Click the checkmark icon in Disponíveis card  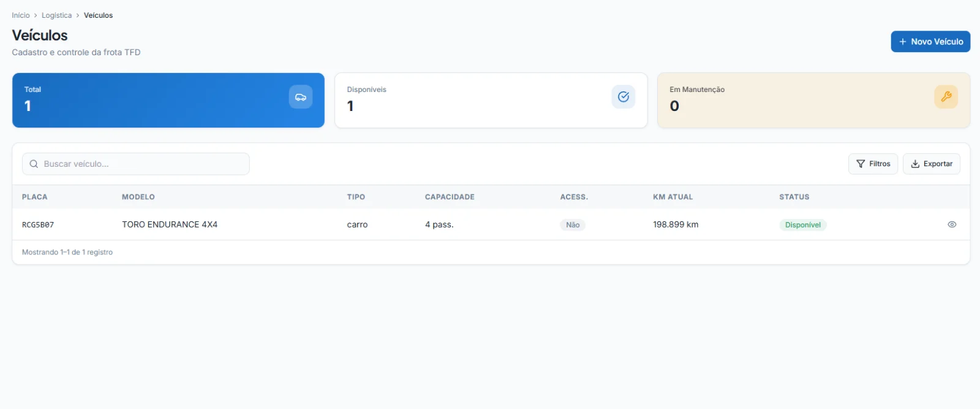pyautogui.click(x=624, y=97)
